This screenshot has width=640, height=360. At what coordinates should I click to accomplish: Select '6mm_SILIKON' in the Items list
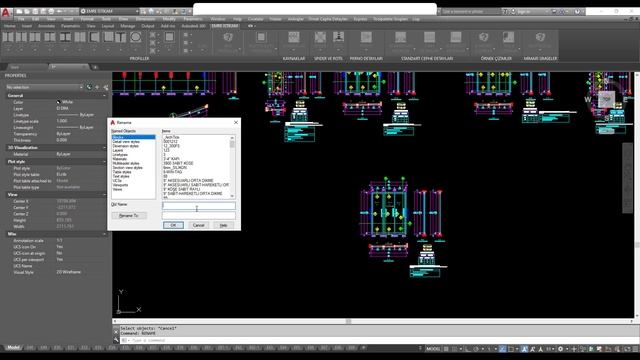pos(175,167)
